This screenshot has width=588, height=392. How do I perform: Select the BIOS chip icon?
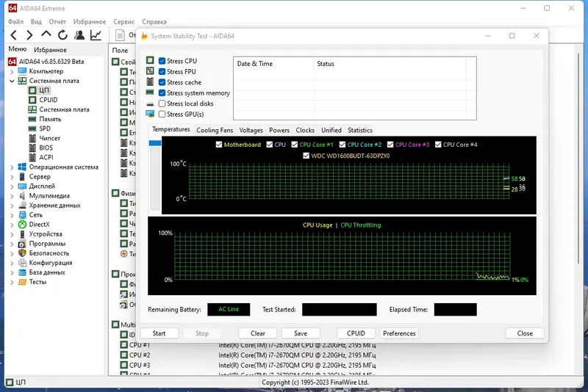pyautogui.click(x=32, y=148)
